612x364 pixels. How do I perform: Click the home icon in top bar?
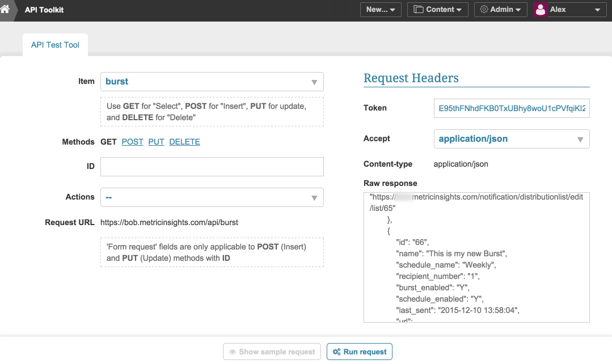pos(6,10)
